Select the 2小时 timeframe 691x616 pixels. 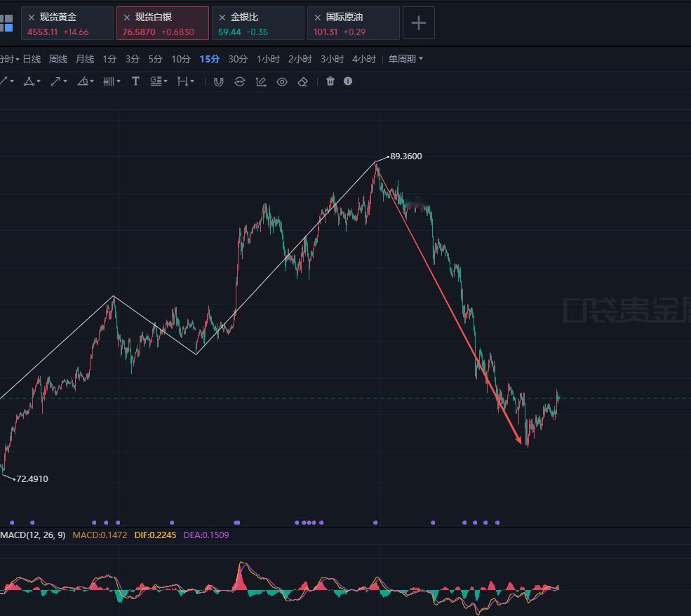click(300, 59)
